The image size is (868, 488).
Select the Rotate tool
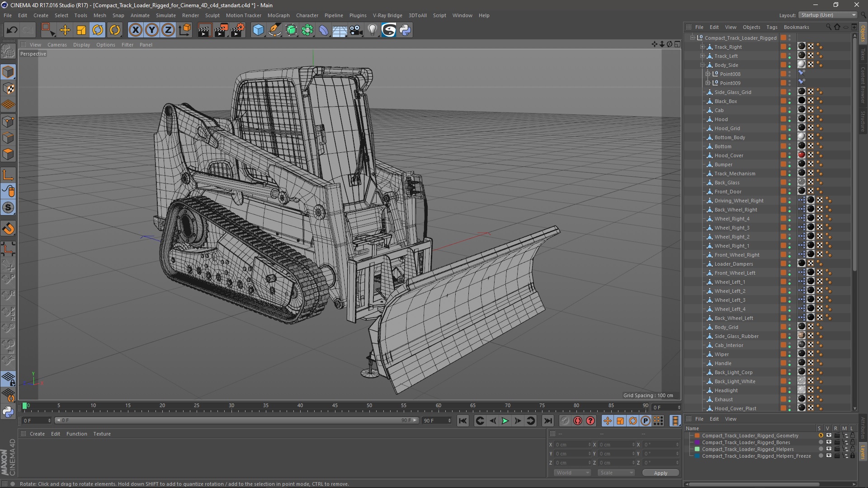[98, 30]
